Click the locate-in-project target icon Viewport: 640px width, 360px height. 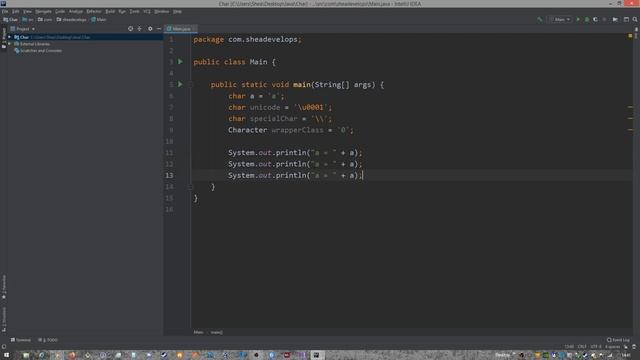pyautogui.click(x=130, y=29)
